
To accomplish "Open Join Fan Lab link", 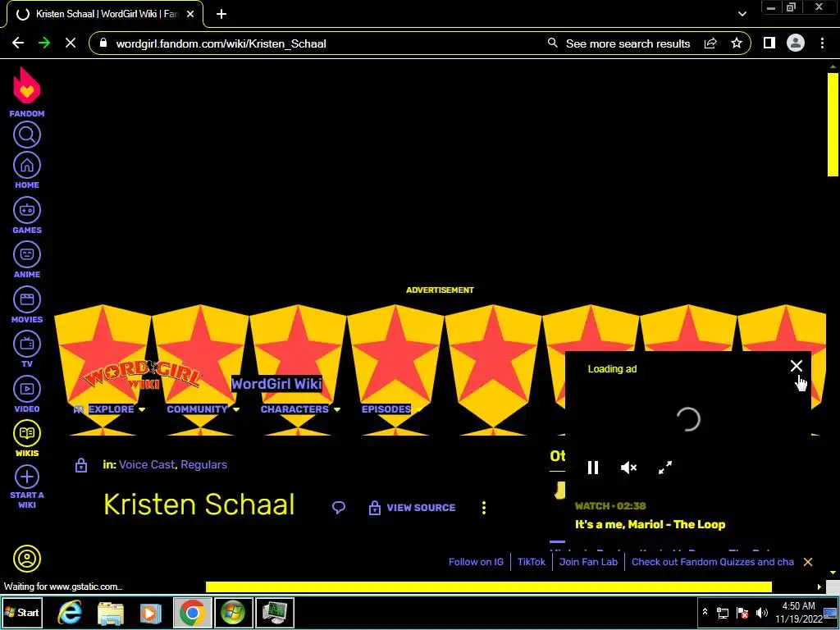I will pyautogui.click(x=588, y=562).
